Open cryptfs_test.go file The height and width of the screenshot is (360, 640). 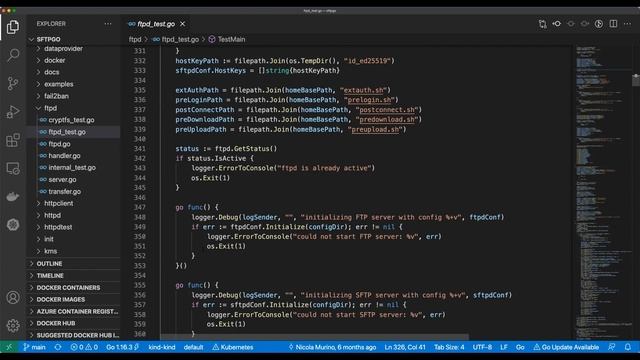73,120
